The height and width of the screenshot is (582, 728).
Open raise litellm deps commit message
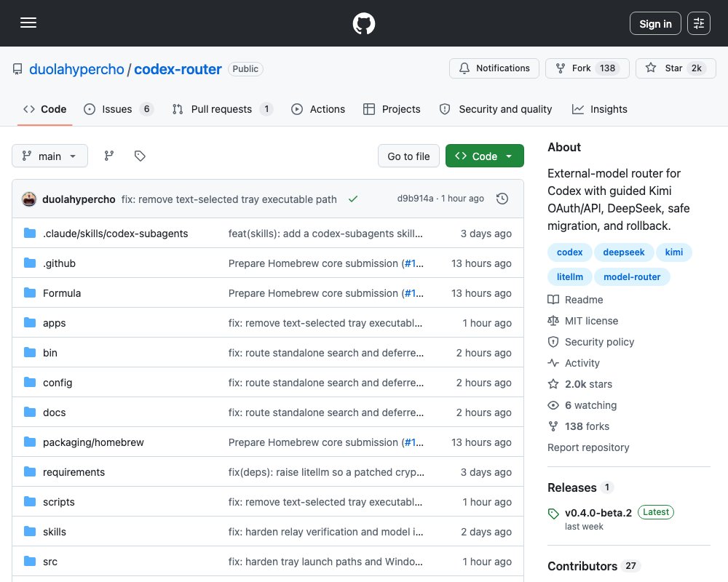[x=326, y=472]
